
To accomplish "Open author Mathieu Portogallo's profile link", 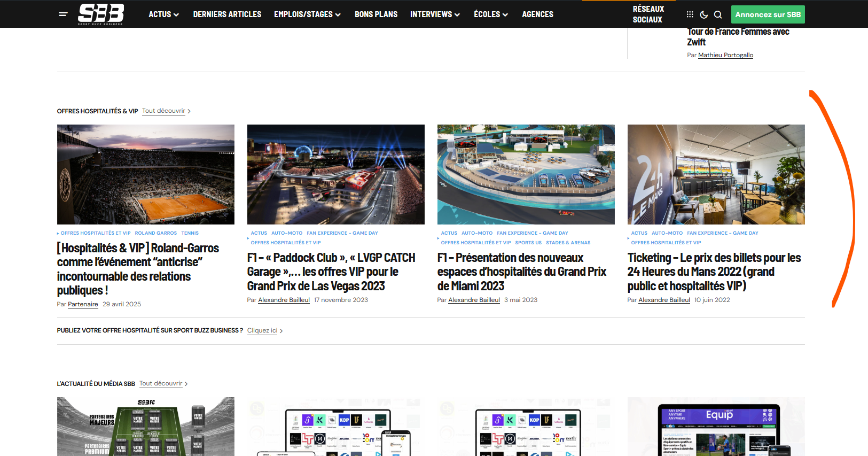I will (x=725, y=55).
